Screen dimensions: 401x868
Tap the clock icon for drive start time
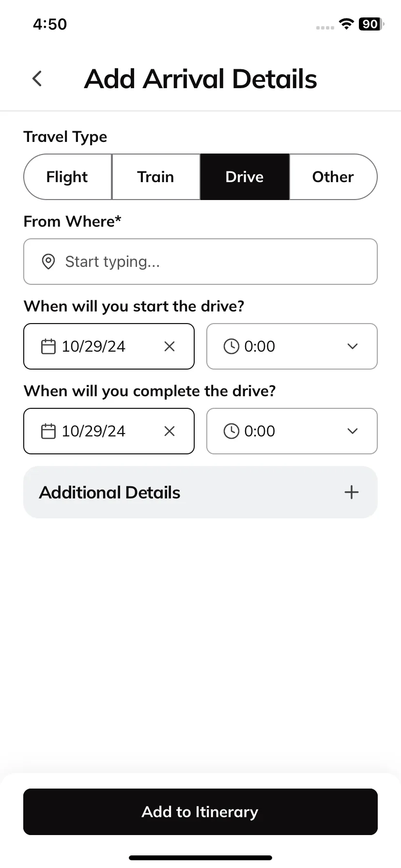coord(231,346)
